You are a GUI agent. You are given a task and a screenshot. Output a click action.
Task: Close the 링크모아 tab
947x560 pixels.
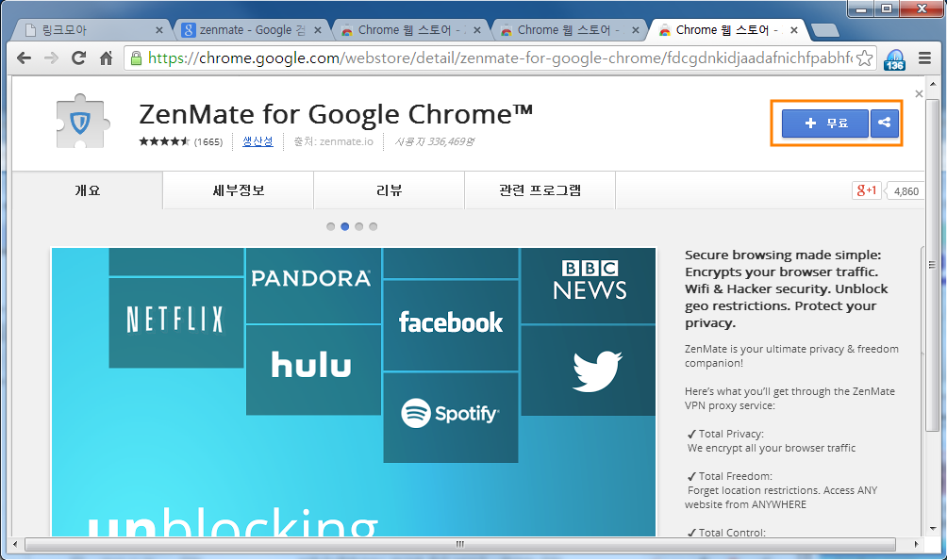click(x=159, y=30)
